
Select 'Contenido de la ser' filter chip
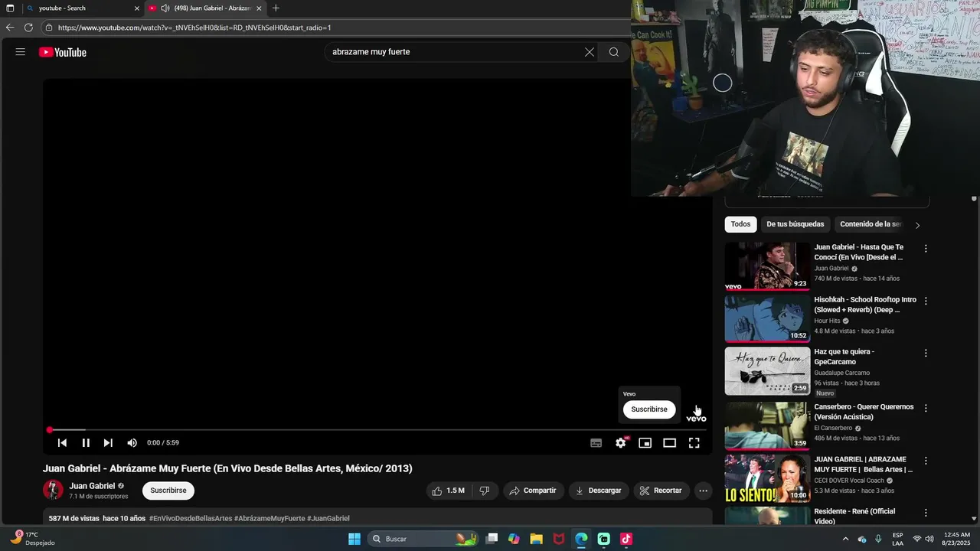tap(871, 224)
